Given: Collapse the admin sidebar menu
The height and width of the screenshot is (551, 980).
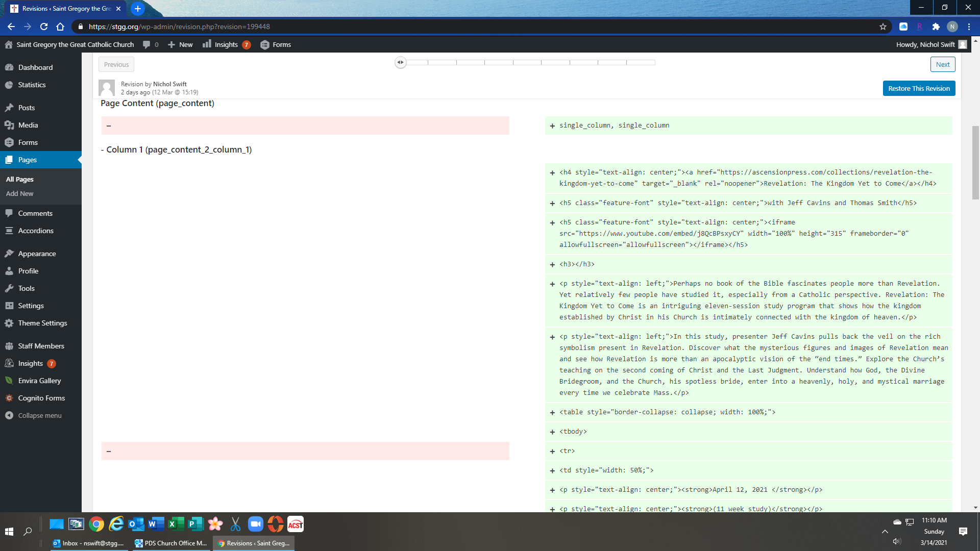Looking at the screenshot, I should coord(39,415).
